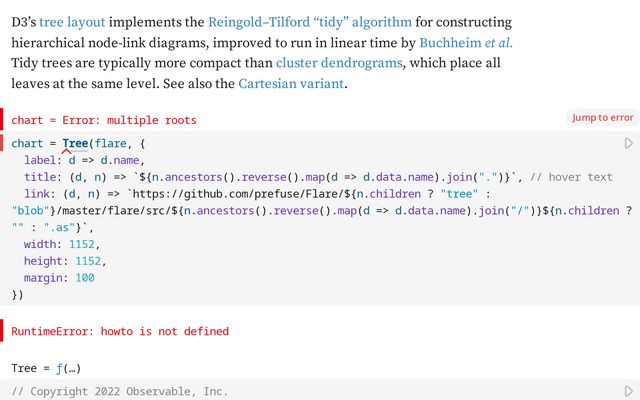Open the Cartesian variant link
The height and width of the screenshot is (400, 640).
[290, 84]
